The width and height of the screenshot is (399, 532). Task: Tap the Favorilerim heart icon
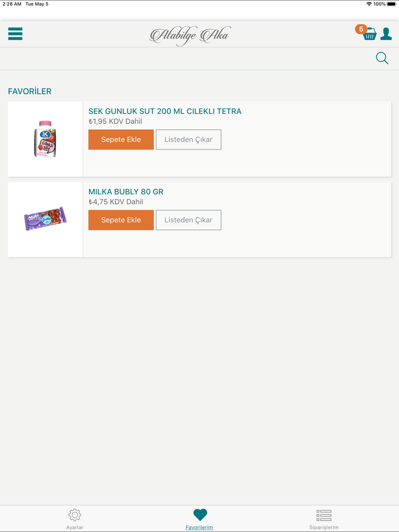click(200, 514)
